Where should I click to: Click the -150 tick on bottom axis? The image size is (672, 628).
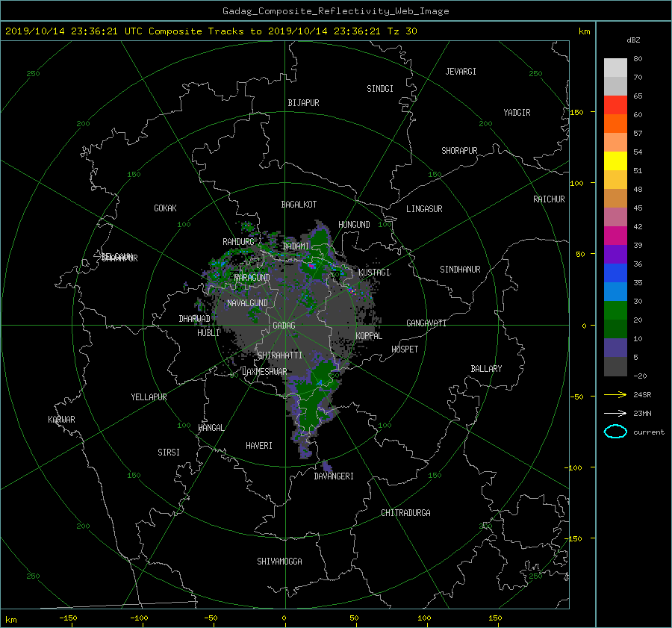pyautogui.click(x=68, y=618)
